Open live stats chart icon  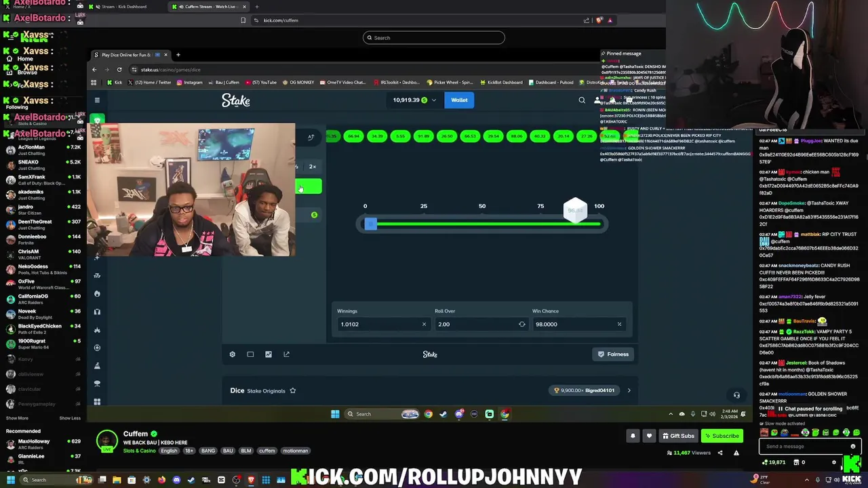click(x=269, y=354)
